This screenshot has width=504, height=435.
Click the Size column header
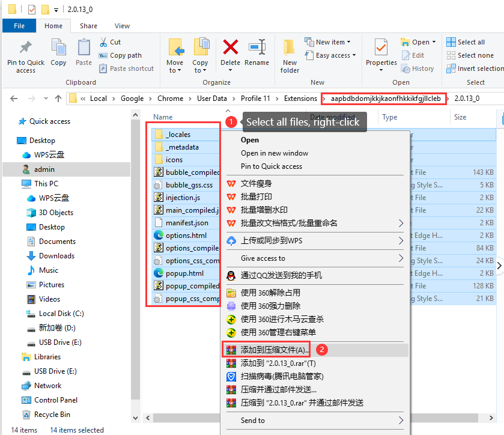click(x=460, y=117)
